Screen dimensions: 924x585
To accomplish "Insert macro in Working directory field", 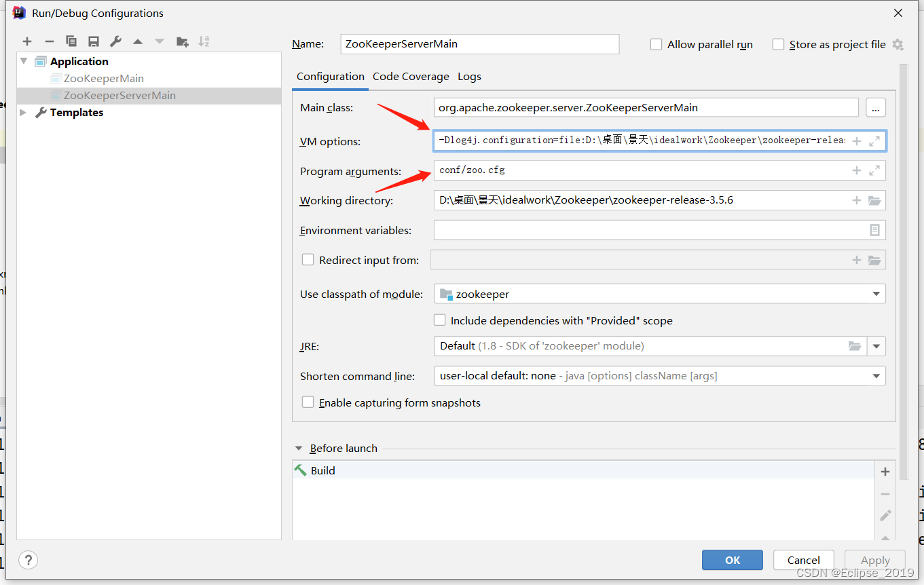I will pos(857,200).
